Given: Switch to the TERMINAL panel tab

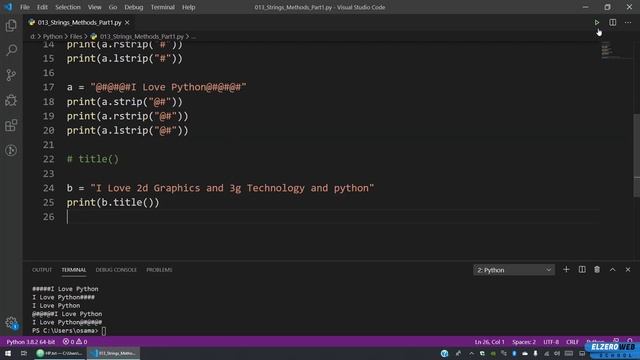Looking at the screenshot, I should tap(73, 270).
